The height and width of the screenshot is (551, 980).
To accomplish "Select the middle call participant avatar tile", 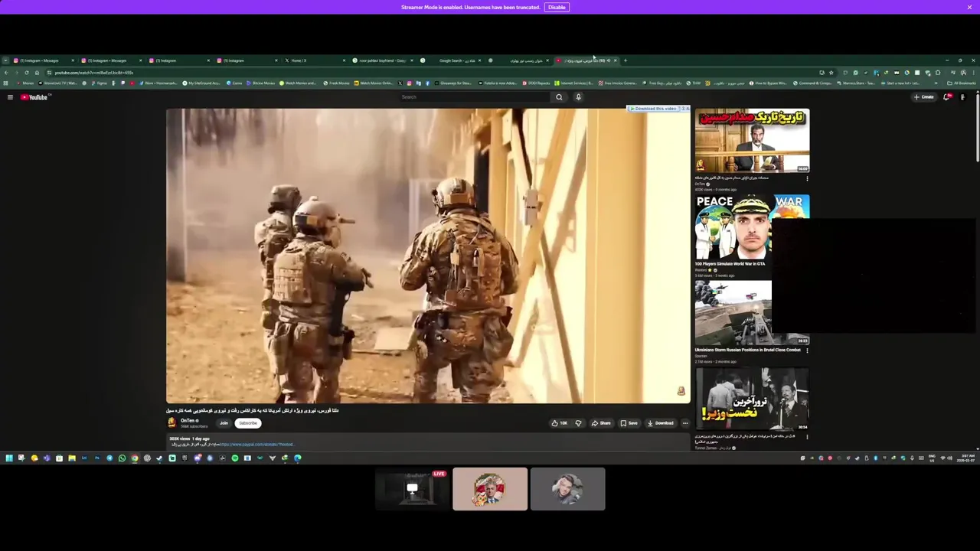I will tap(490, 489).
